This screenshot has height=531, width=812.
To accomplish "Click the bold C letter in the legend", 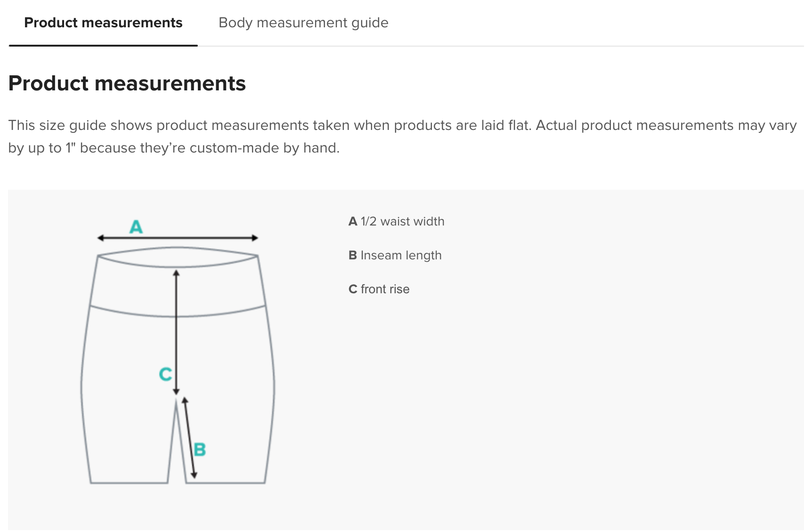I will click(x=353, y=289).
